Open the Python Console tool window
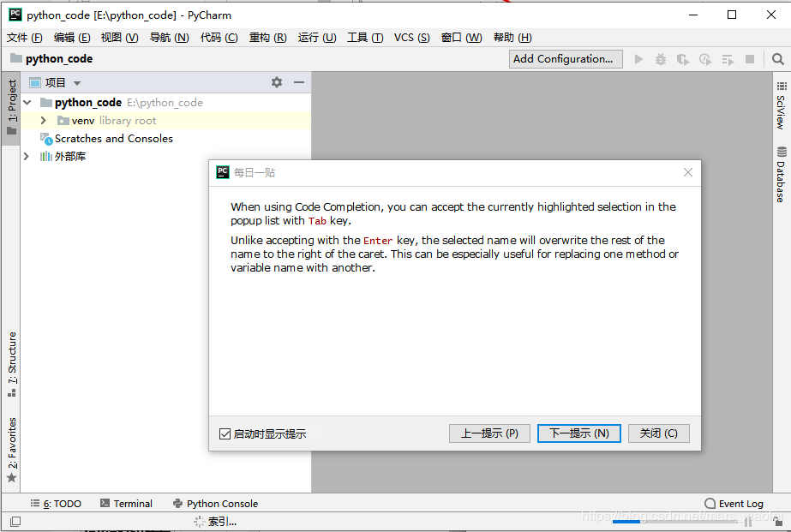This screenshot has width=791, height=532. (215, 503)
